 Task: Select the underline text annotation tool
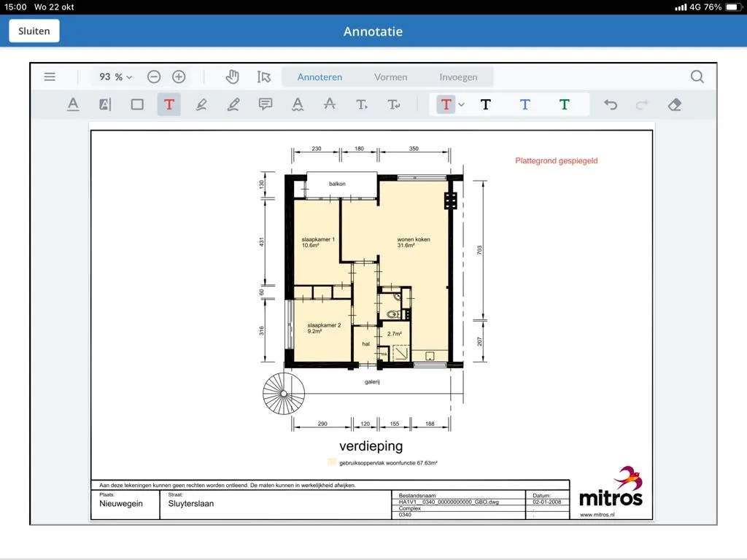tap(73, 104)
